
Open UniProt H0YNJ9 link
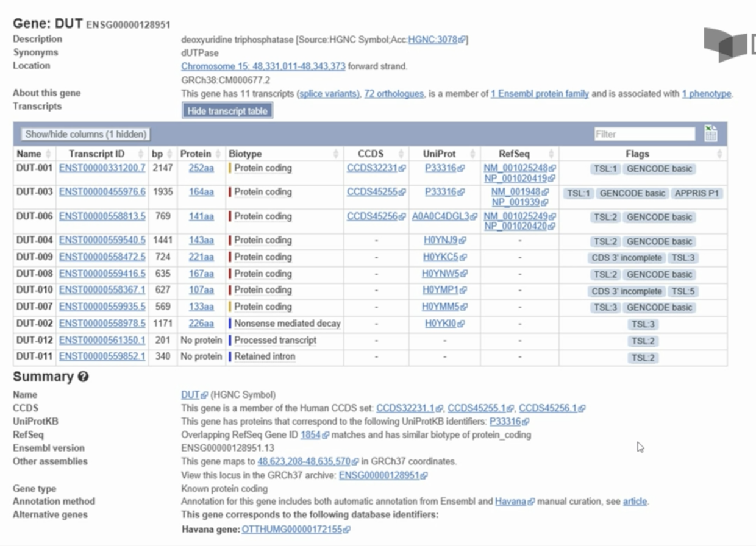click(x=440, y=241)
